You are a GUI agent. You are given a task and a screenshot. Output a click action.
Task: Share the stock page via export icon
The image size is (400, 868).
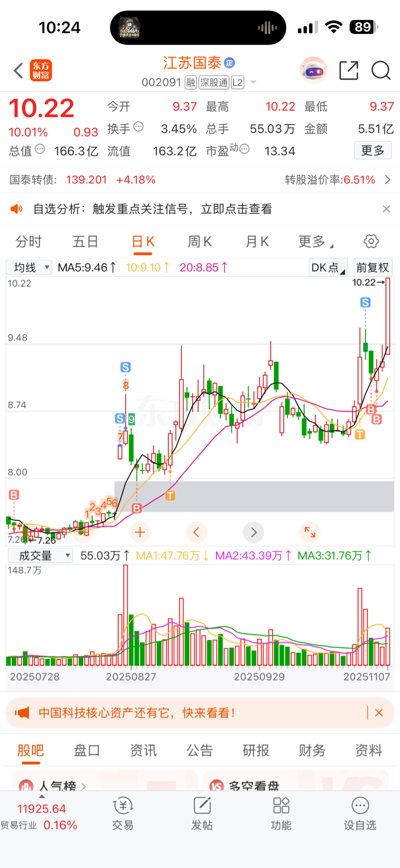click(348, 70)
